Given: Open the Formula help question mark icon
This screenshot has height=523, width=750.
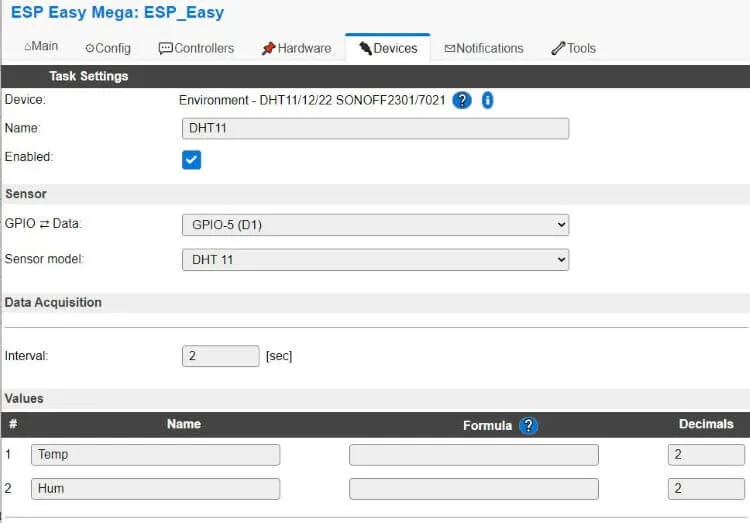Looking at the screenshot, I should pos(528,425).
